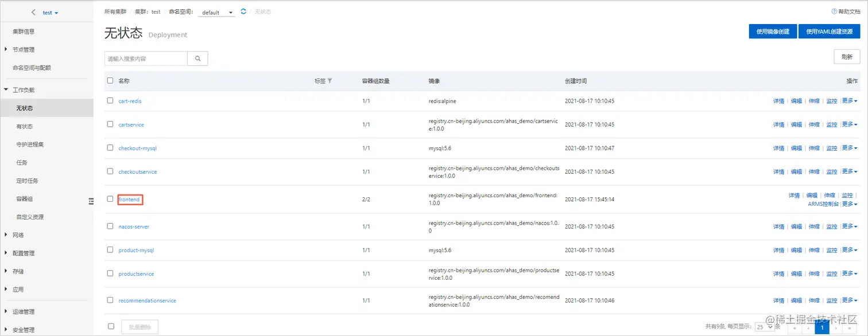This screenshot has width=868, height=336.
Task: Select Jobs (任务) in sidebar
Action: (x=22, y=163)
